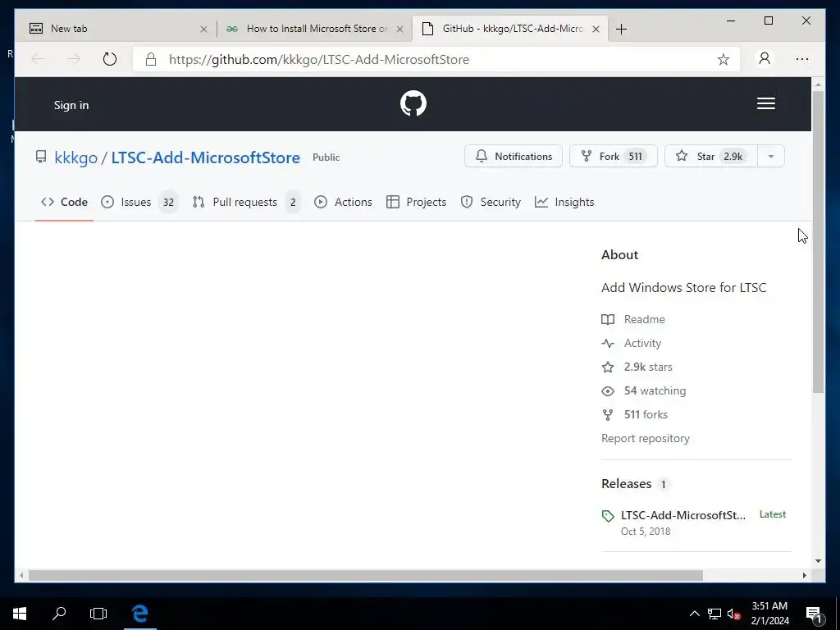840x630 pixels.
Task: Open the LTSC-Add-MicrosoftStore repository title link
Action: [x=205, y=157]
